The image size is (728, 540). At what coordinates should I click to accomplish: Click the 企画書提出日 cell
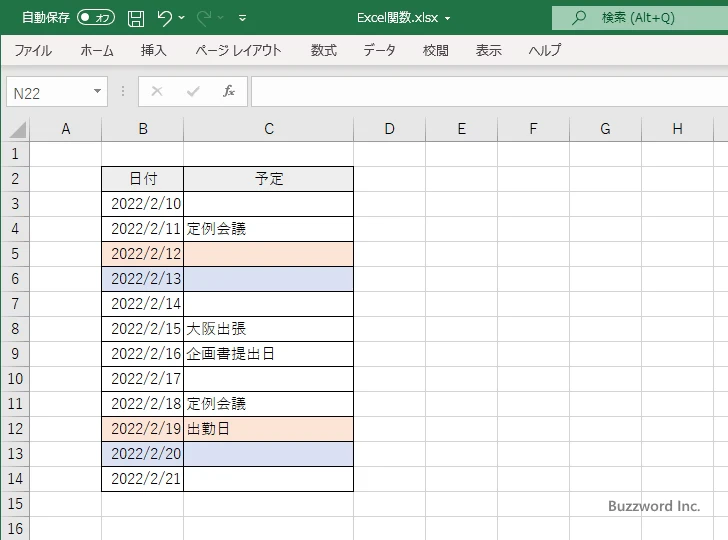(x=268, y=354)
